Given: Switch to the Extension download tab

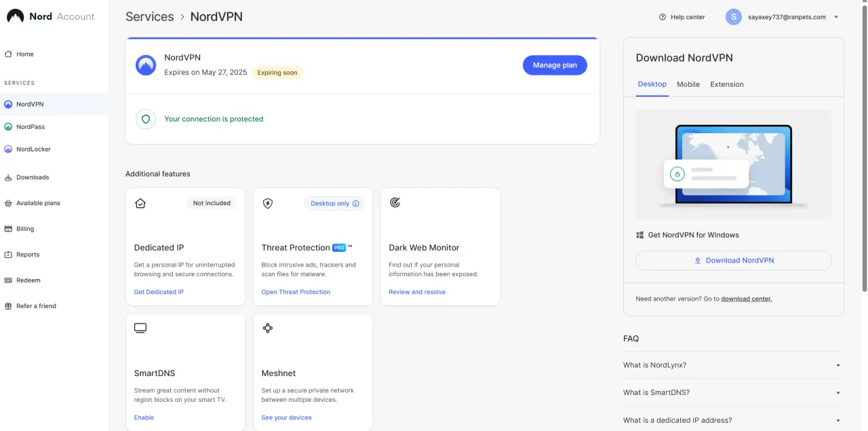Looking at the screenshot, I should (727, 84).
